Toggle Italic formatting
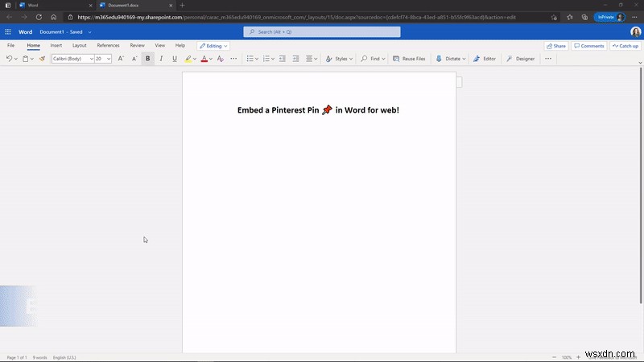 pyautogui.click(x=161, y=59)
